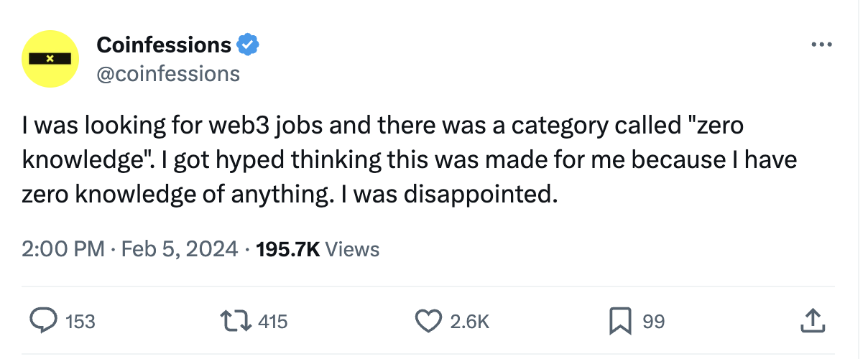This screenshot has width=868, height=359.
Task: Click the blue verified badge
Action: [248, 45]
